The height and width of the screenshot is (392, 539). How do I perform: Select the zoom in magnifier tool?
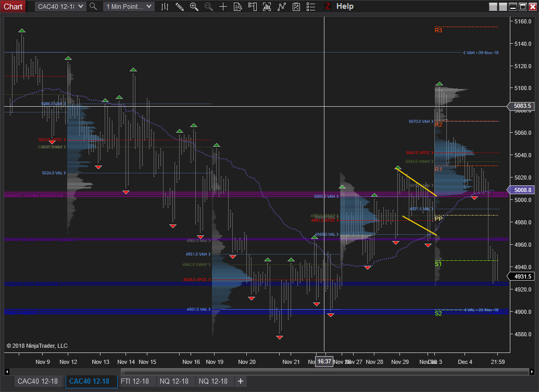(x=194, y=7)
